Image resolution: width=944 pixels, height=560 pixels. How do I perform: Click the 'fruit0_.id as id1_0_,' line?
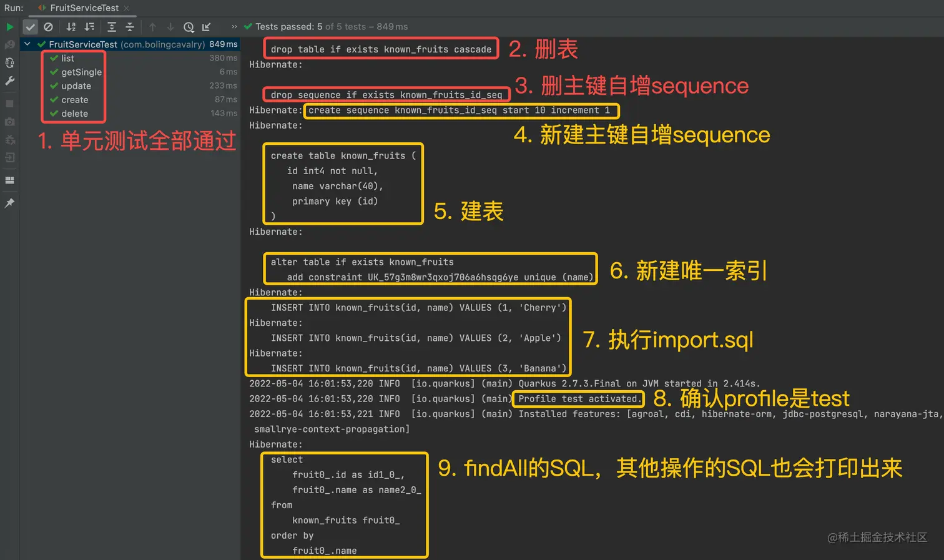[x=348, y=475]
